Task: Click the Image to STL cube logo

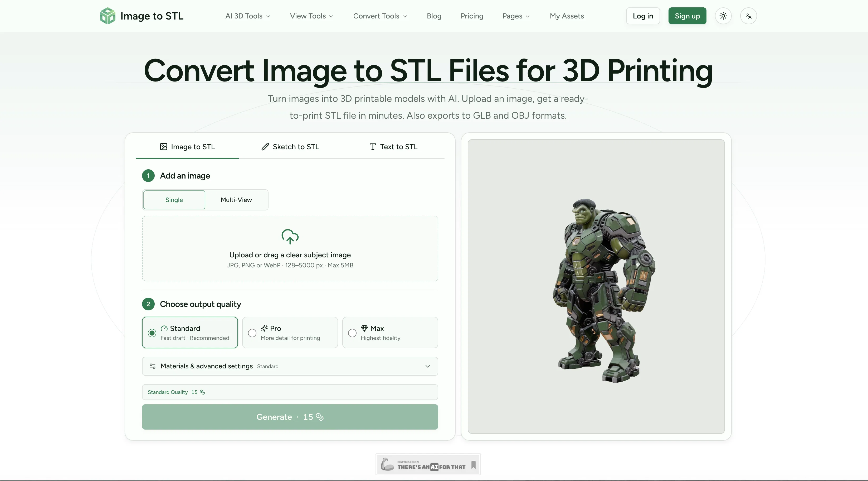Action: click(108, 16)
